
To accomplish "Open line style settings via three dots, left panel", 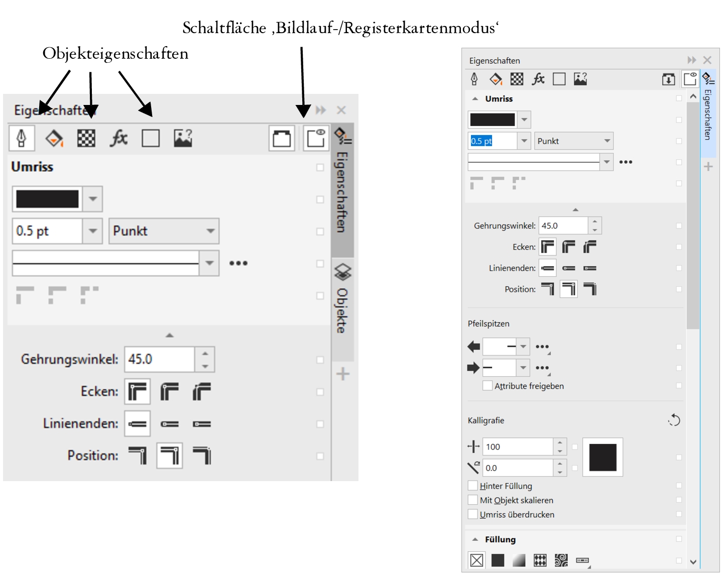I will [x=238, y=263].
